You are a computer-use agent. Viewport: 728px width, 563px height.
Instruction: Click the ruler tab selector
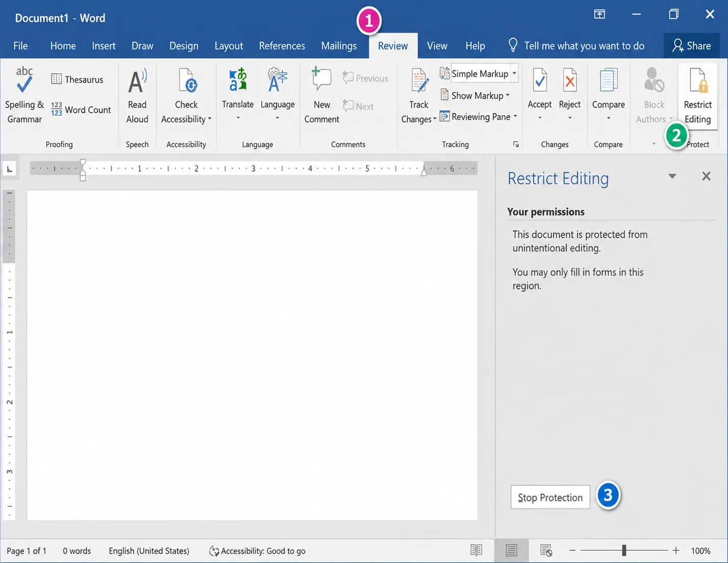(9, 169)
